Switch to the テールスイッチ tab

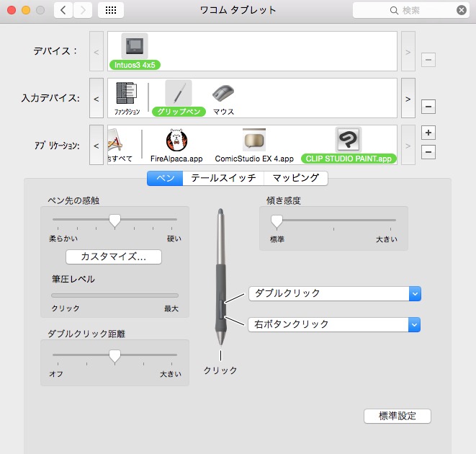point(223,178)
